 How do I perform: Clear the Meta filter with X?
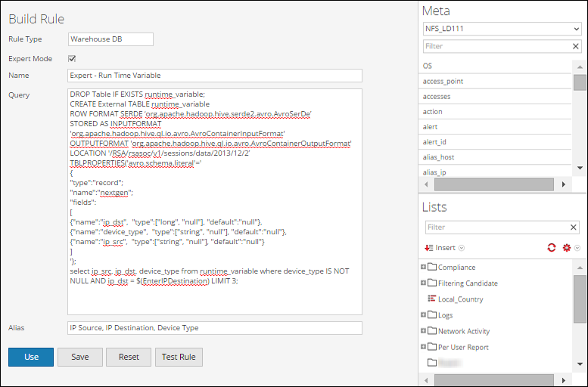coord(576,46)
